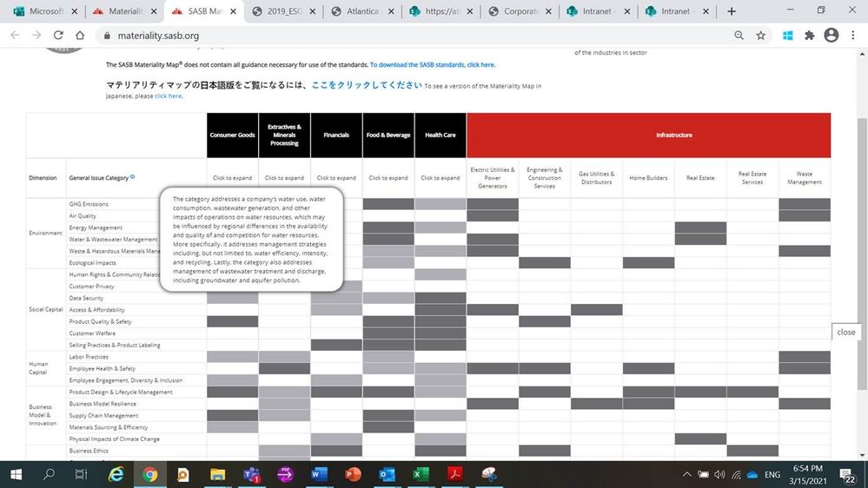Viewport: 868px width, 488px height.
Task: Select the Real Estate Services column header
Action: (752, 178)
